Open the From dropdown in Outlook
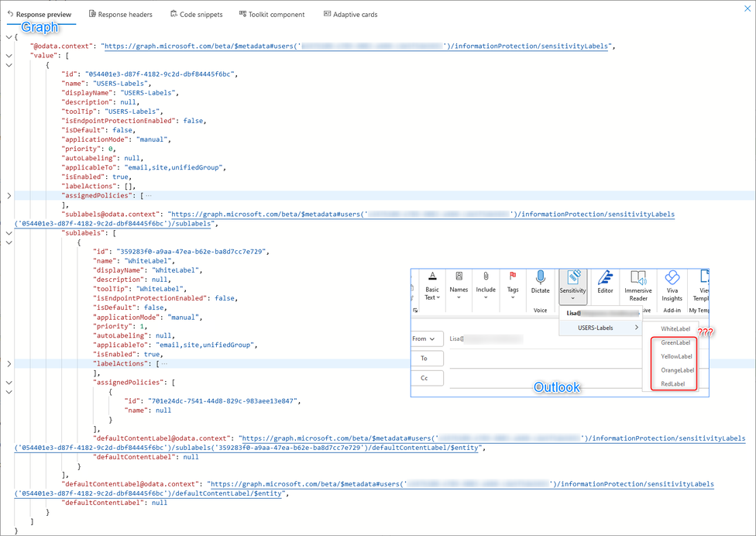Screen dimensions: 756x536 pos(427,338)
